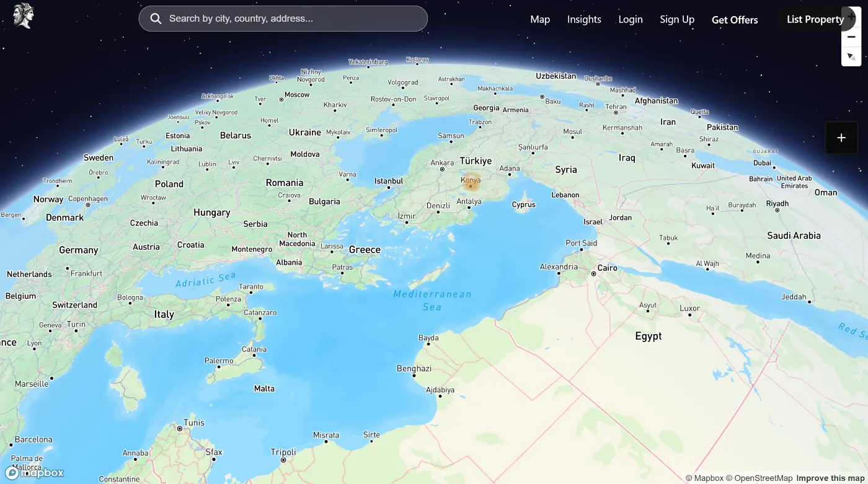
Task: Click the Hungary country label
Action: (211, 213)
